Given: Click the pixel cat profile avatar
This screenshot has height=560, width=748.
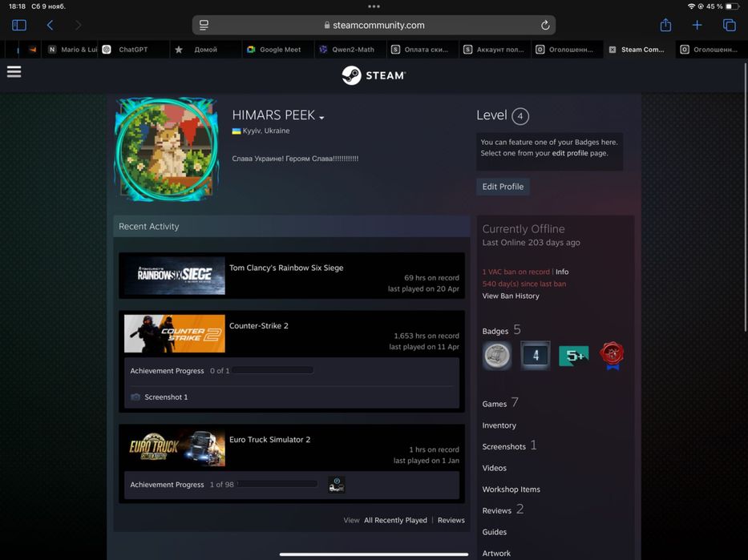Looking at the screenshot, I should (x=167, y=149).
